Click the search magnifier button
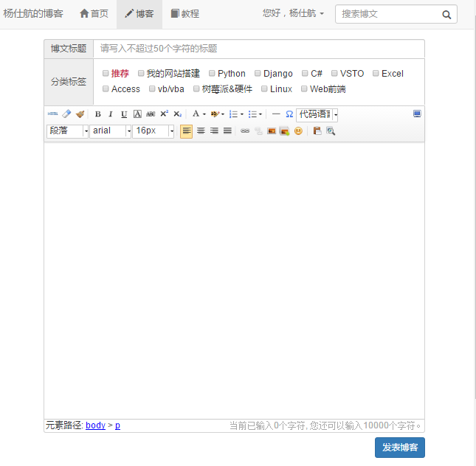Image resolution: width=476 pixels, height=466 pixels. tap(446, 14)
